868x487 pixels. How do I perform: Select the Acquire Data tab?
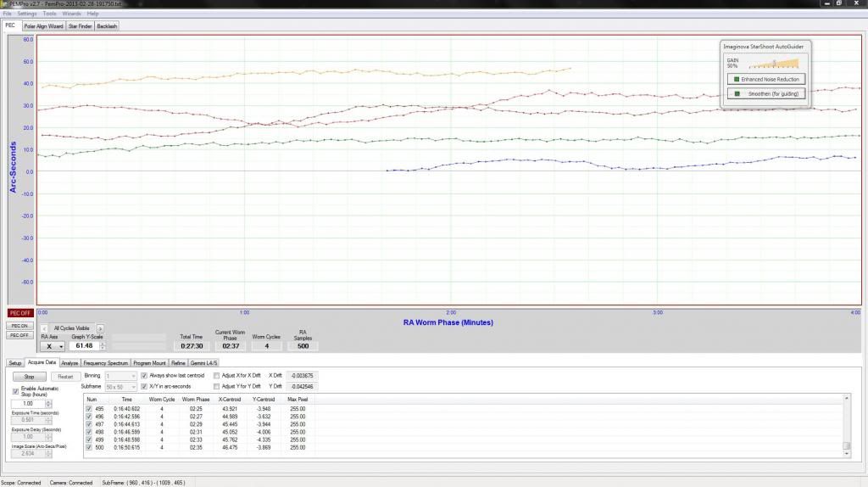coord(42,362)
